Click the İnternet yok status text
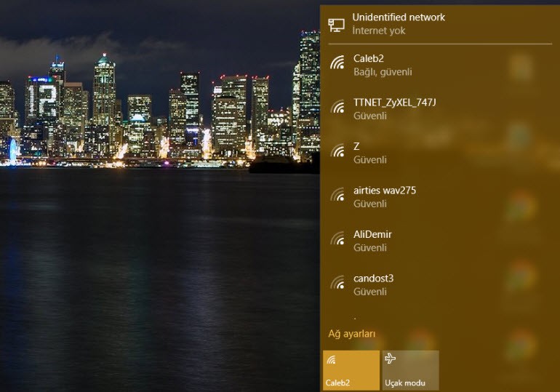This screenshot has width=560, height=392. coord(378,31)
